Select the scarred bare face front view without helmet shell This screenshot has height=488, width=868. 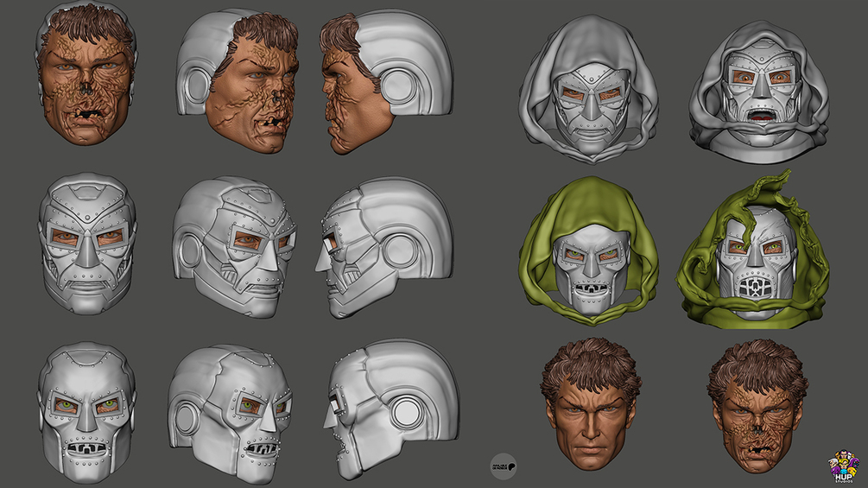click(x=86, y=74)
